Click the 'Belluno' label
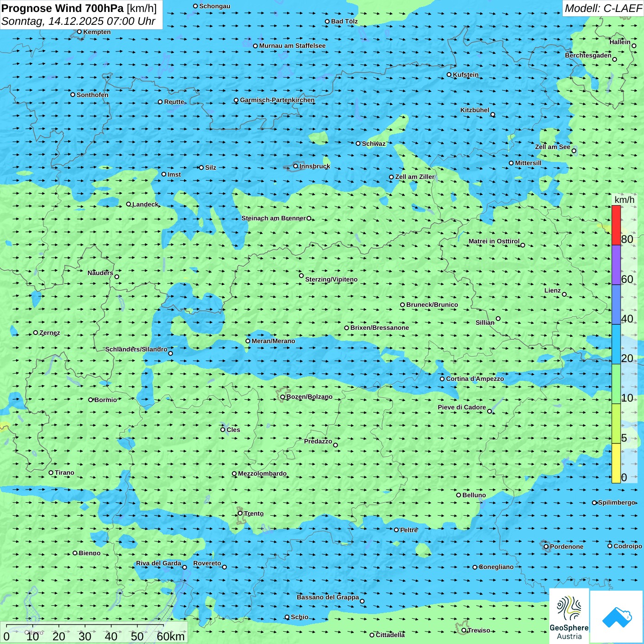The width and height of the screenshot is (644, 644). click(x=474, y=495)
